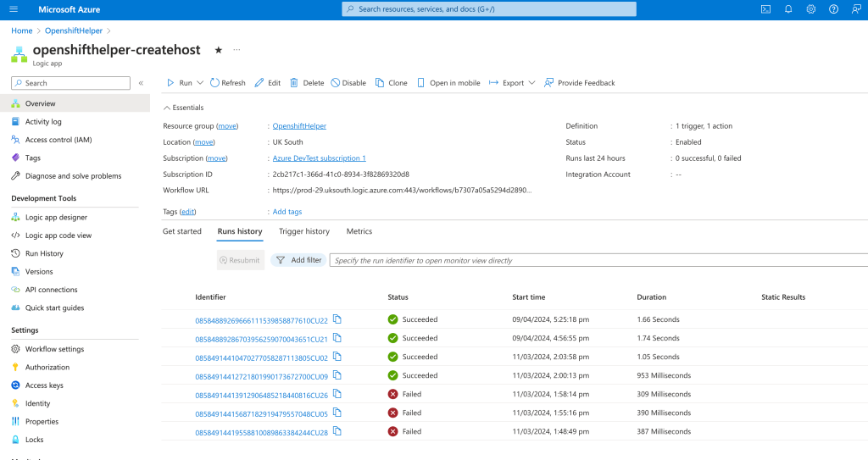Screen dimensions: 868x460
Task: Open the notifications bell
Action: point(788,9)
